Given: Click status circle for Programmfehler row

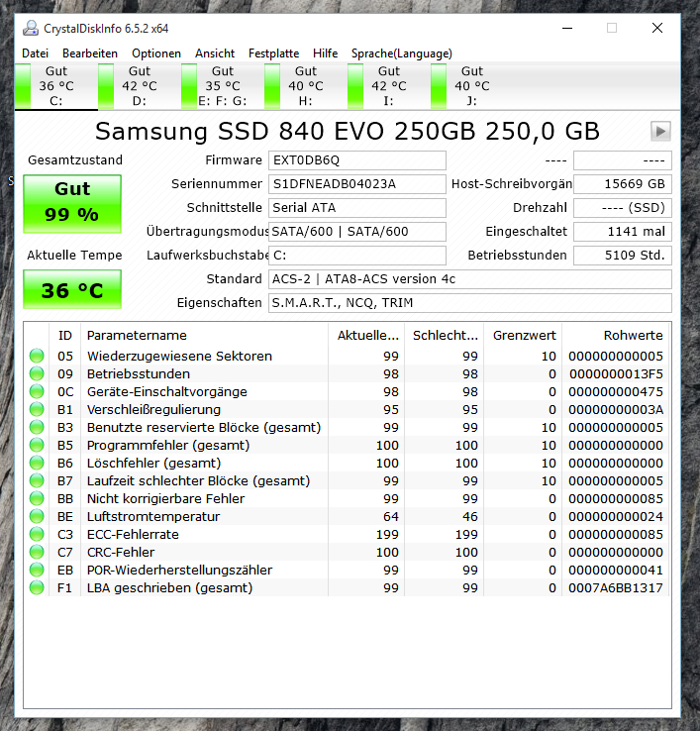Looking at the screenshot, I should click(37, 445).
